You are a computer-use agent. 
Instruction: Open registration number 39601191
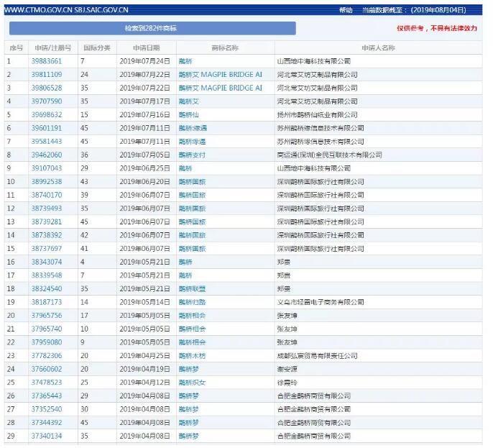(47, 128)
